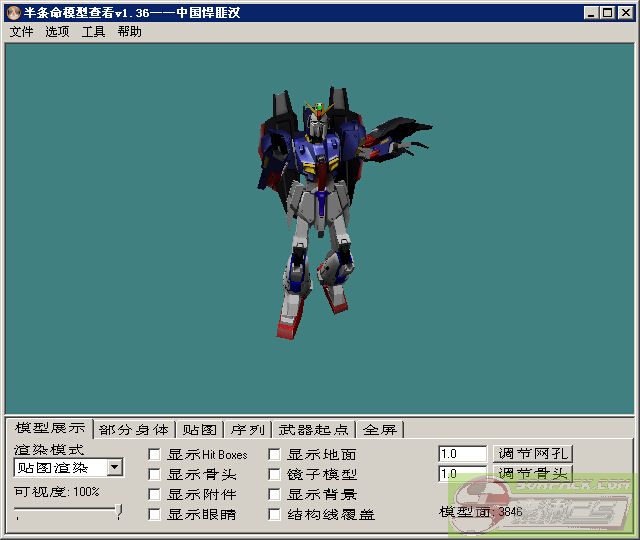This screenshot has height=540, width=640.
Task: Open the 工具 menu
Action: (93, 31)
